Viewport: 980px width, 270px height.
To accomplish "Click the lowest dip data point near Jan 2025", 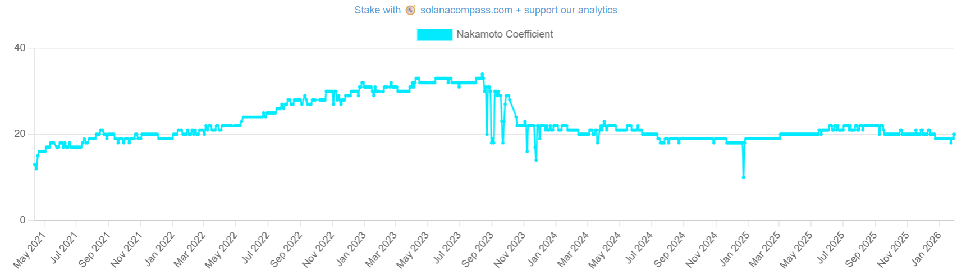I will click(x=743, y=177).
